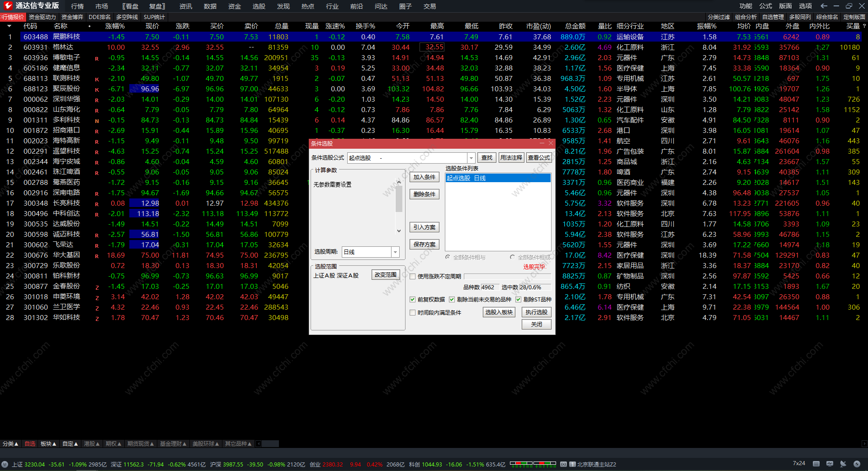Click the 通达信 red logo icon
Viewport: 868px width, 471px height.
coord(8,6)
